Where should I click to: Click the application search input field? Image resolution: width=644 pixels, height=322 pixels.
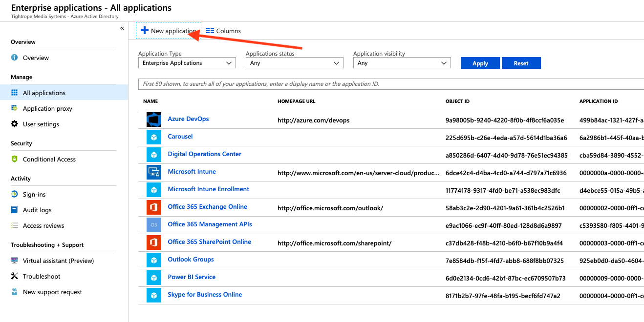(x=391, y=84)
